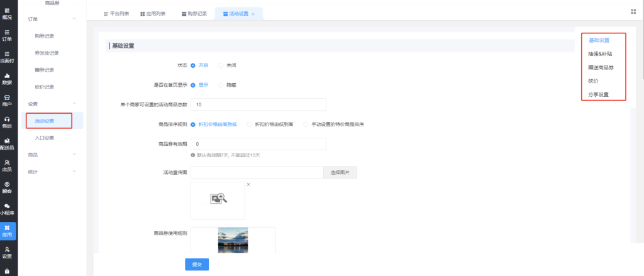Click the 应用 apps grid icon

(x=8, y=230)
